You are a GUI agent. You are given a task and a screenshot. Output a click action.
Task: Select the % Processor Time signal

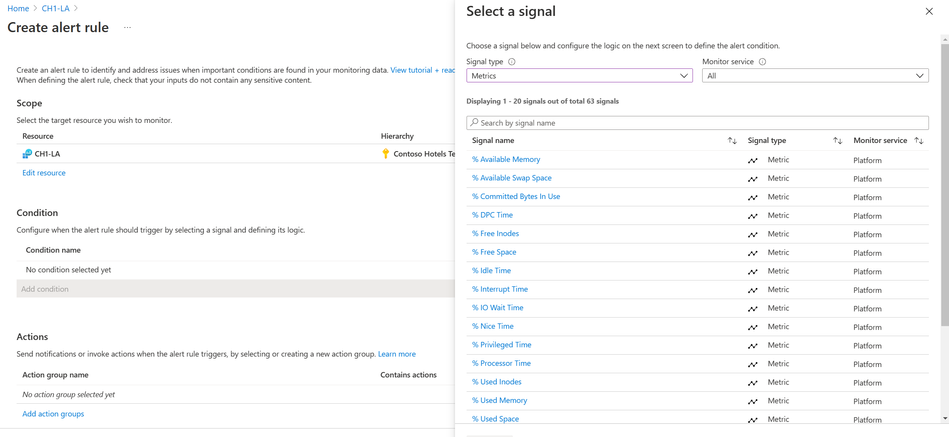(x=501, y=363)
